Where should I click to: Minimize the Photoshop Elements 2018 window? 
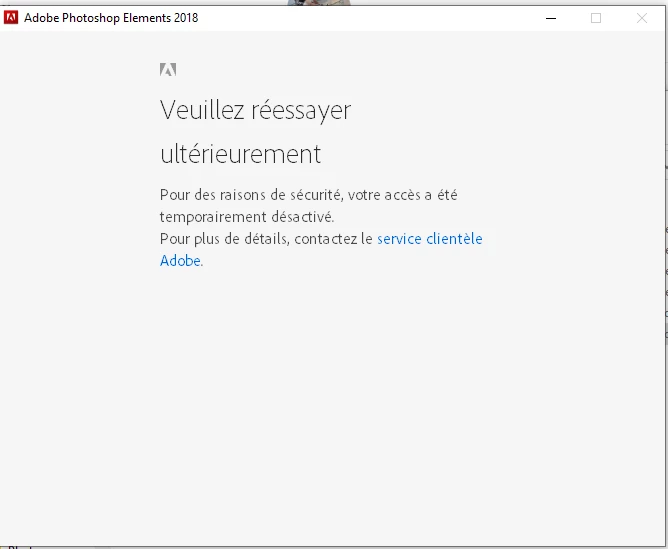pos(551,18)
